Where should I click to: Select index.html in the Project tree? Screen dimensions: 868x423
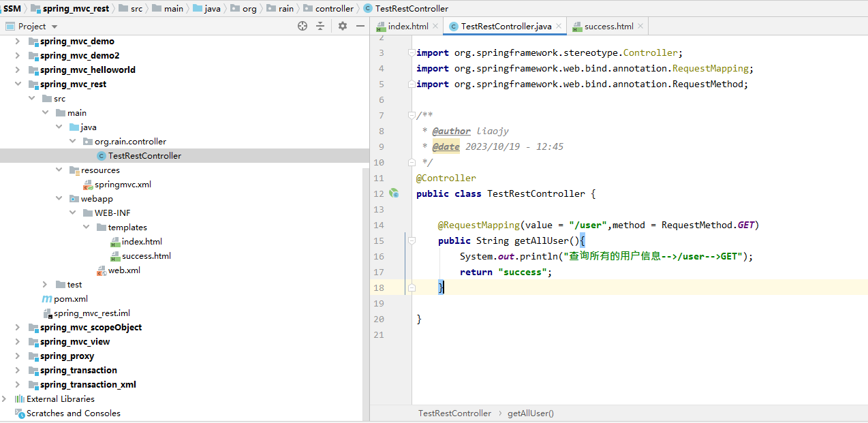point(142,242)
